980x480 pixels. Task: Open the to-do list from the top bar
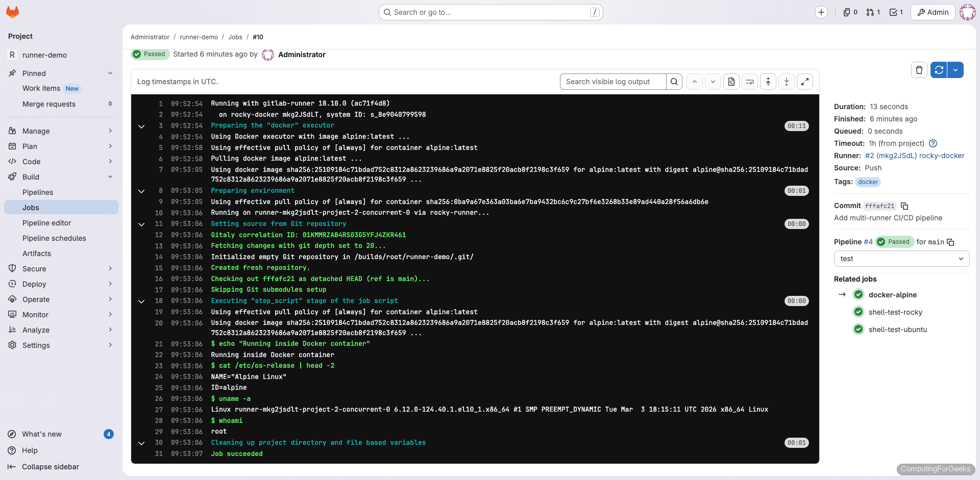[896, 12]
